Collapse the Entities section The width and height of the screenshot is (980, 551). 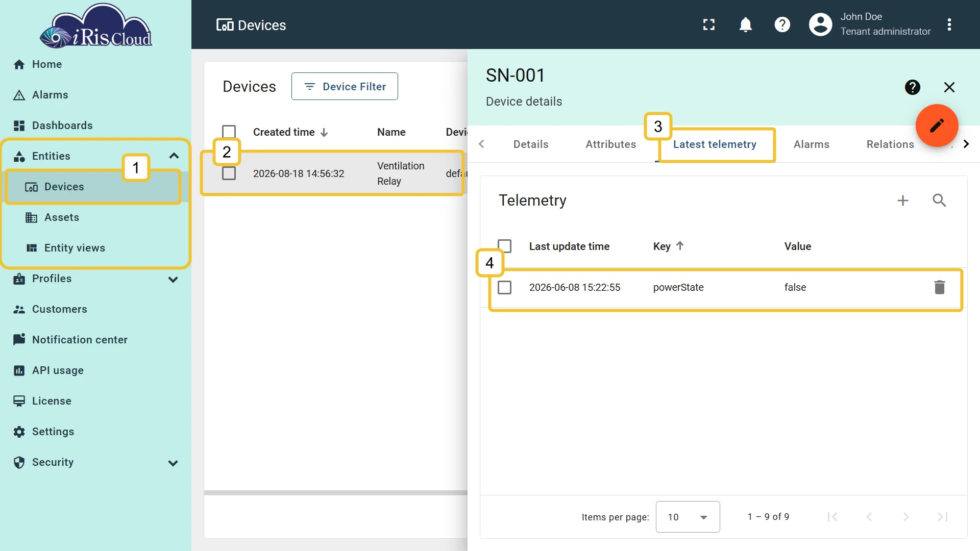tap(174, 156)
